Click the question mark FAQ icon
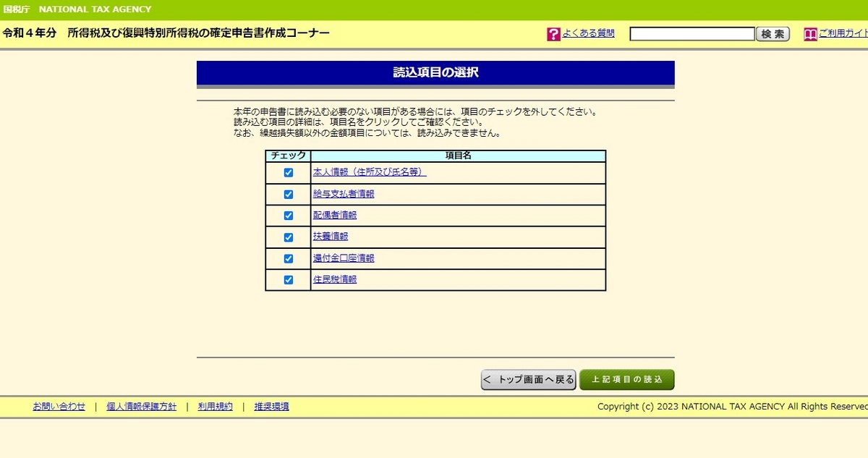 (554, 34)
